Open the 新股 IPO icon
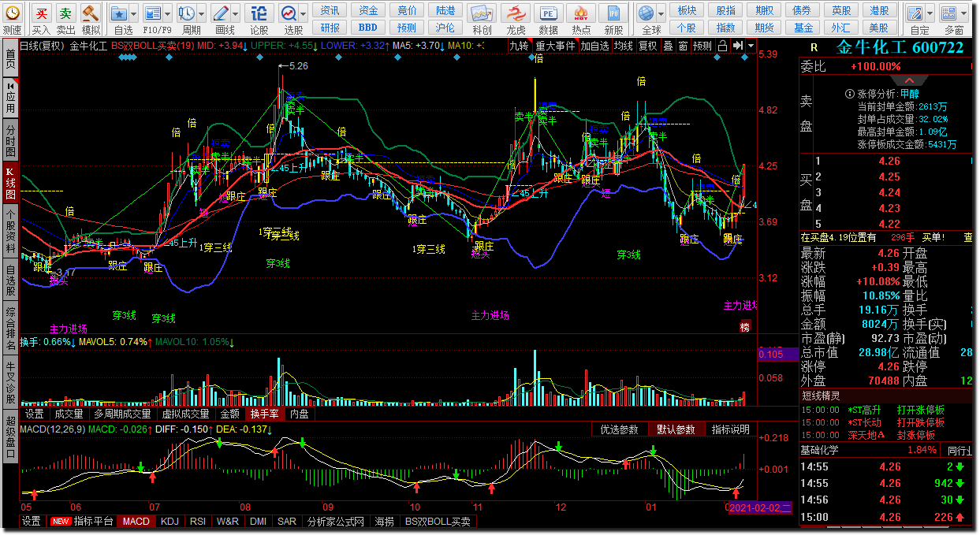This screenshot has width=980, height=535. (x=613, y=13)
